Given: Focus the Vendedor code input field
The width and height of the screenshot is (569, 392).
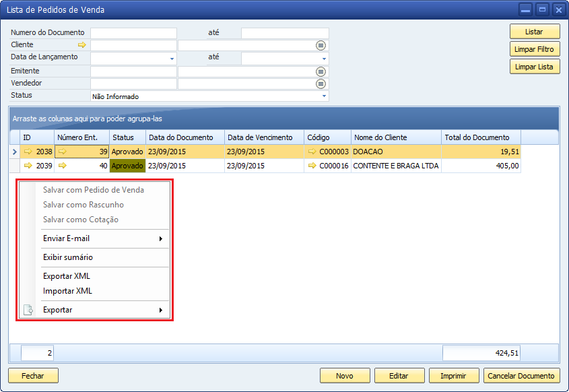Looking at the screenshot, I should (x=133, y=84).
